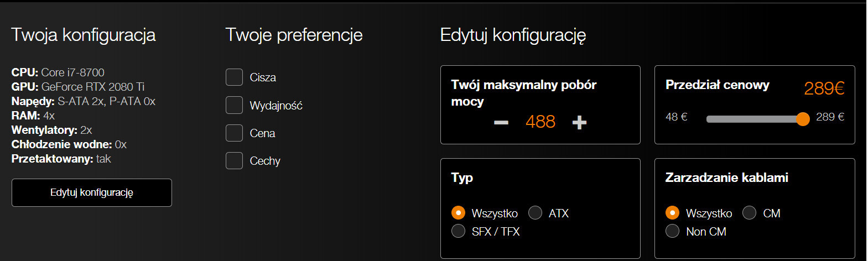Choose ATX power supply type
This screenshot has width=868, height=261.
[535, 213]
